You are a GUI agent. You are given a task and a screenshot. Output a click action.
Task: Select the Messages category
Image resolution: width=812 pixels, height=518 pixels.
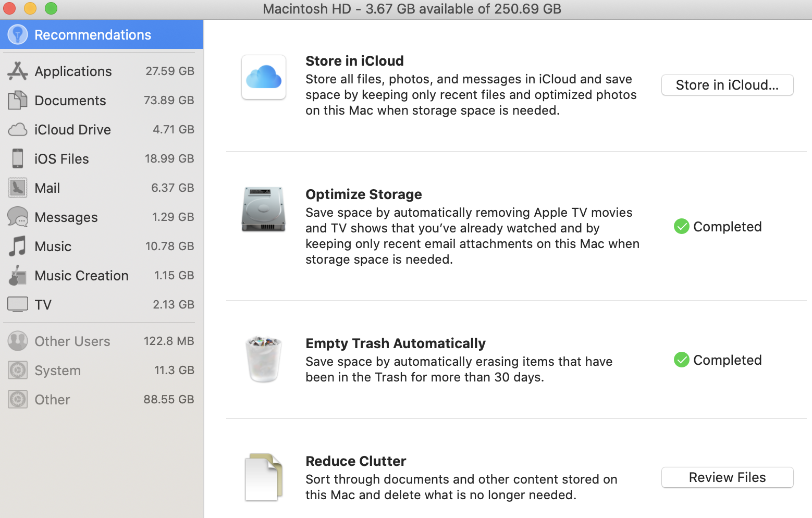(x=102, y=217)
